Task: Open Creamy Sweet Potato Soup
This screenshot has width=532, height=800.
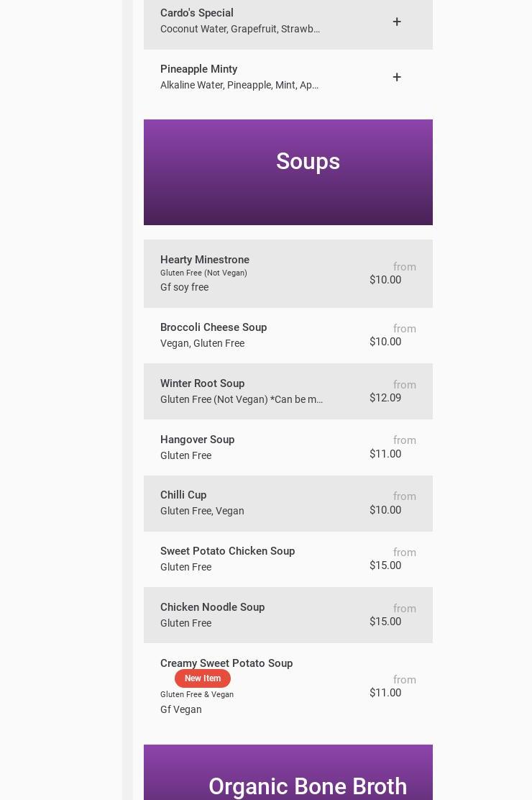Action: pos(226,664)
